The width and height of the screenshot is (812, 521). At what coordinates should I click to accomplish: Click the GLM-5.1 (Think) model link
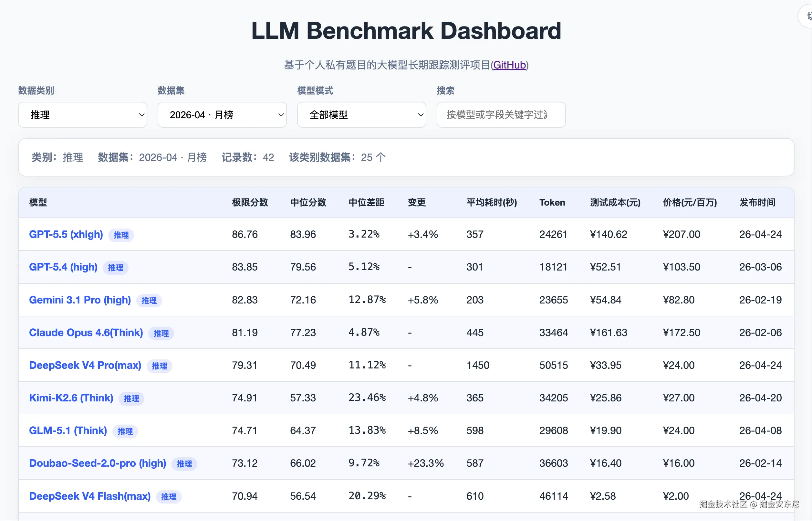[68, 431]
